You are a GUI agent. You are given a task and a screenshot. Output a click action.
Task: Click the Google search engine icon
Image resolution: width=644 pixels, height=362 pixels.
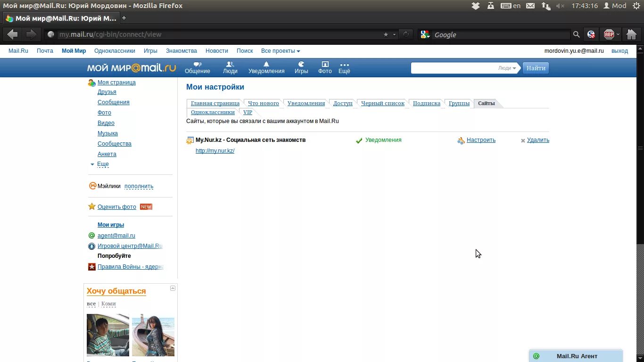(x=425, y=34)
